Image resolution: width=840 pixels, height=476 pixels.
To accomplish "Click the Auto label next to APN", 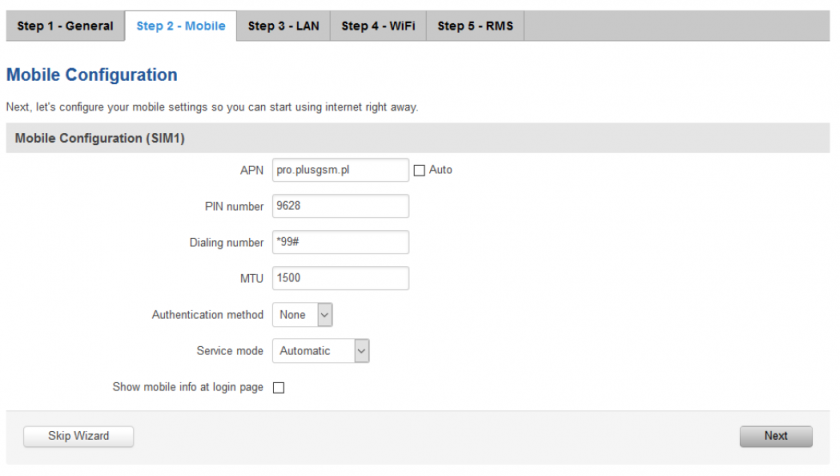I will pos(440,170).
